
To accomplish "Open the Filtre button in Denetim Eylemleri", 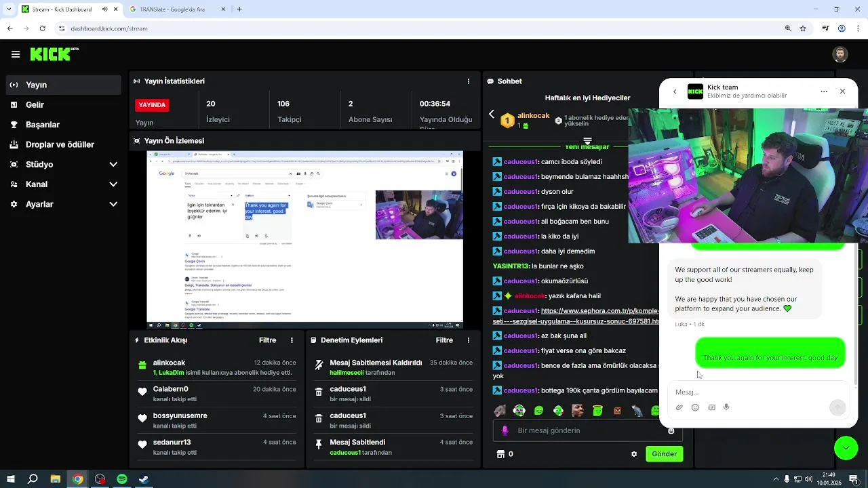I will [444, 340].
